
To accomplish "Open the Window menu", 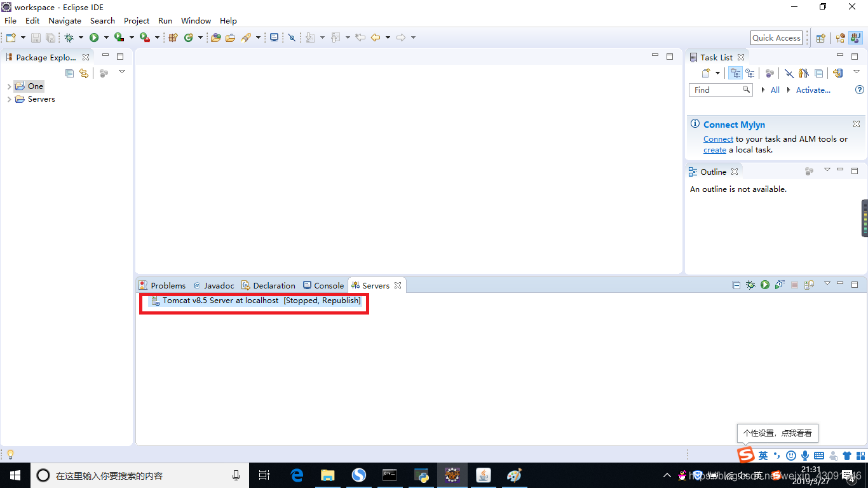I will point(196,20).
